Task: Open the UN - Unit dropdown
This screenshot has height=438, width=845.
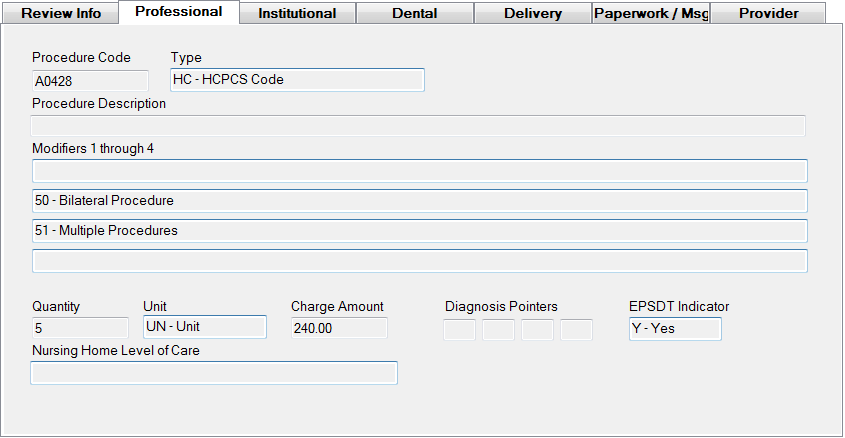Action: [x=204, y=327]
